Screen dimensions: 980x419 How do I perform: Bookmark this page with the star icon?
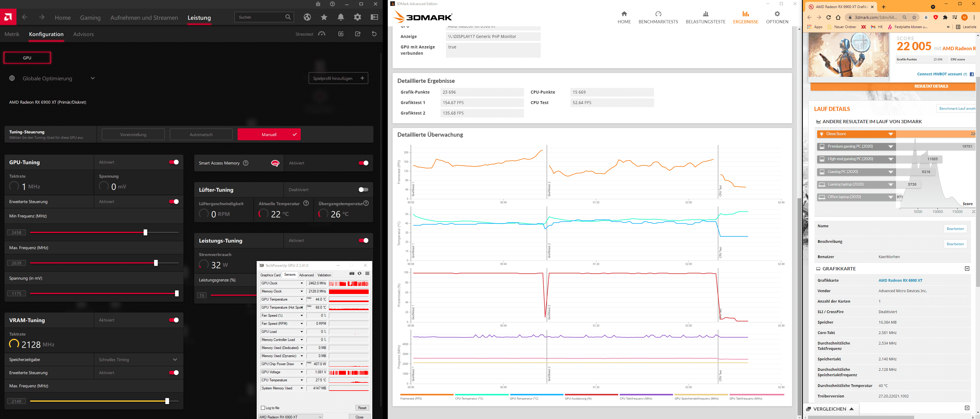coord(914,17)
